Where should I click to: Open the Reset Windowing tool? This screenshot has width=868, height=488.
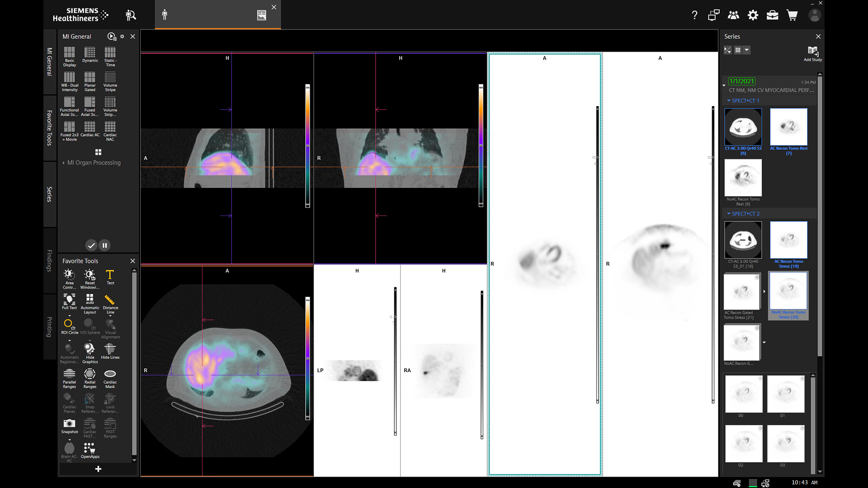[90, 277]
